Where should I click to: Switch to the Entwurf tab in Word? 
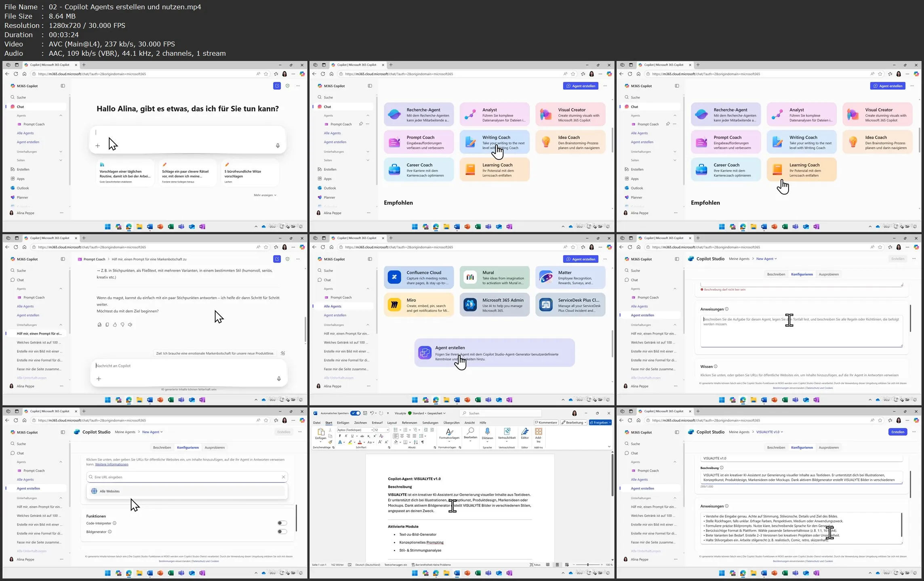click(377, 423)
